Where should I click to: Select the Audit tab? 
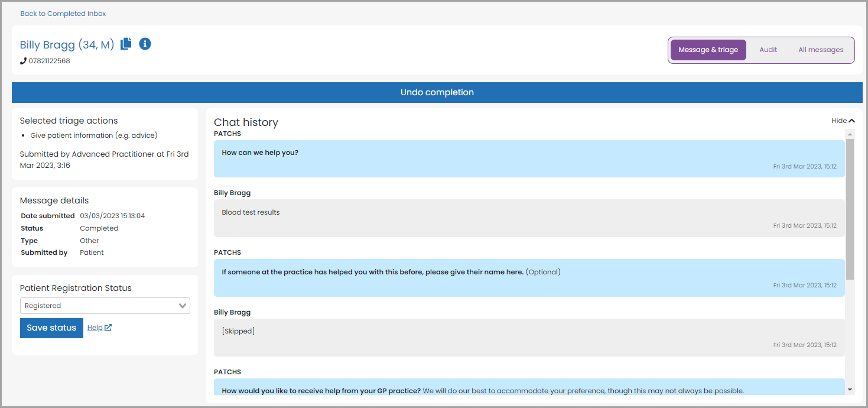[x=768, y=50]
